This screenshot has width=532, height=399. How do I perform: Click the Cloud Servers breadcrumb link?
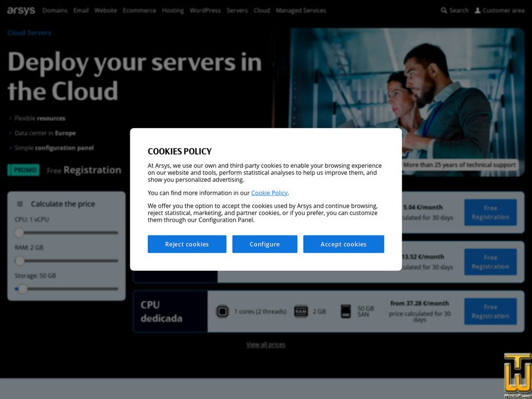(x=29, y=33)
